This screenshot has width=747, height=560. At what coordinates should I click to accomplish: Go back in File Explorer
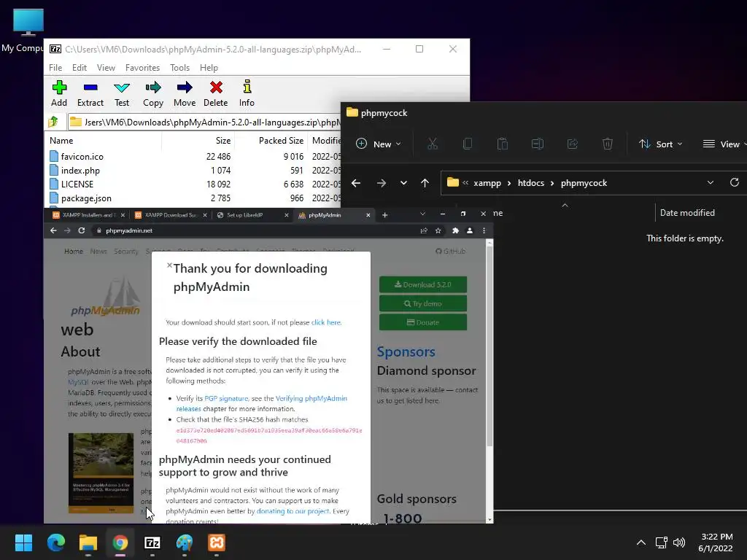click(x=356, y=183)
